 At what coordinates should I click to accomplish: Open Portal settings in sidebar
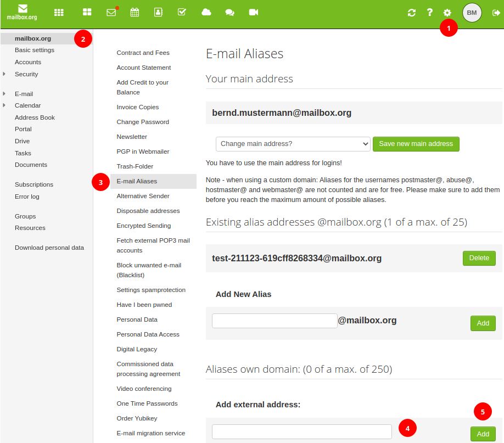tap(23, 129)
